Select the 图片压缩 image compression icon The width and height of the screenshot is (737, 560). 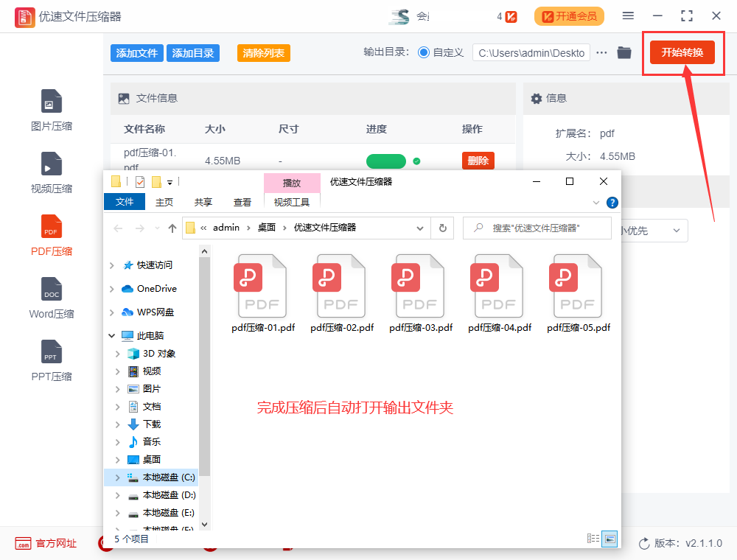pos(52,101)
